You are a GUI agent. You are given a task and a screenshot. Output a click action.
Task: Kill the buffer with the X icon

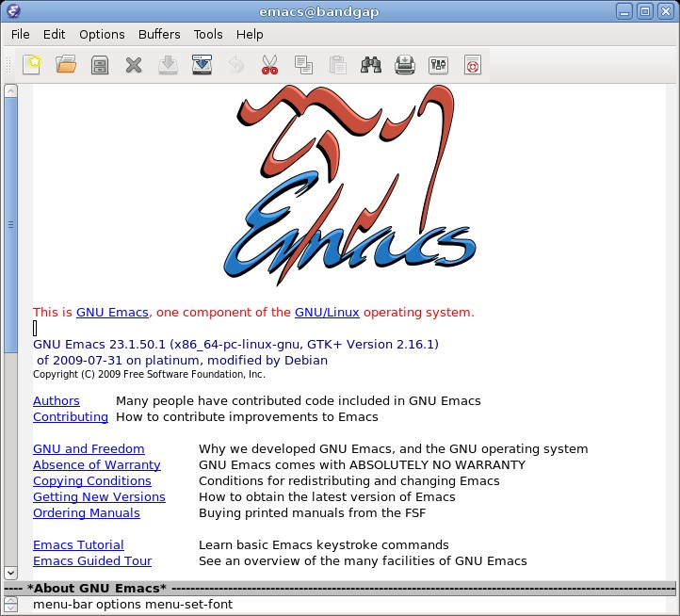click(x=134, y=65)
